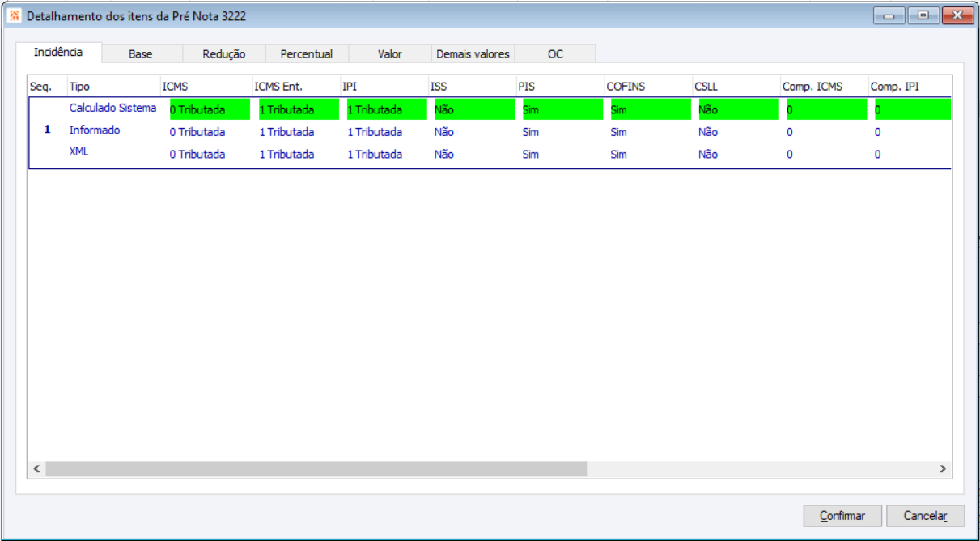The width and height of the screenshot is (980, 541).
Task: Click the ICMS Ent. column header
Action: (295, 87)
